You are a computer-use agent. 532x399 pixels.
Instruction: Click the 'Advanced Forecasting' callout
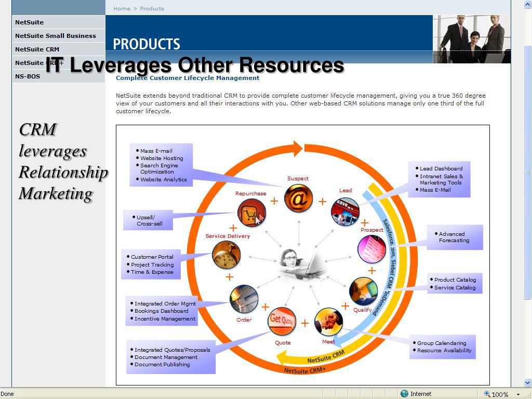pos(454,237)
